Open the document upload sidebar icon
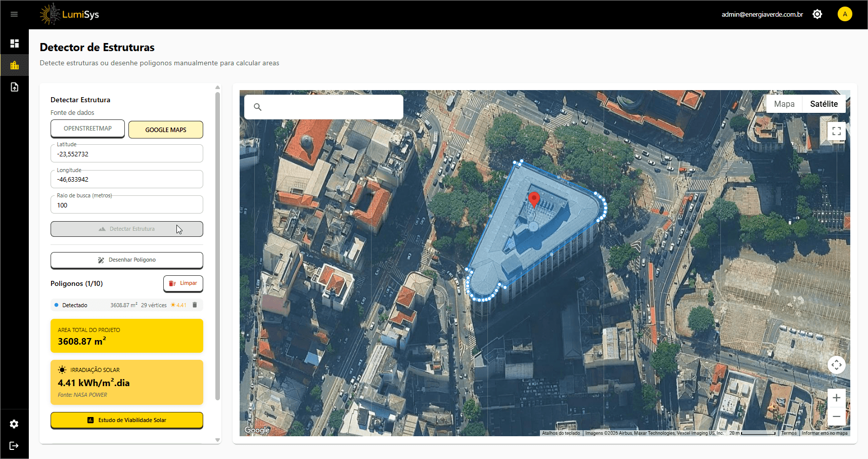868x459 pixels. [x=14, y=87]
